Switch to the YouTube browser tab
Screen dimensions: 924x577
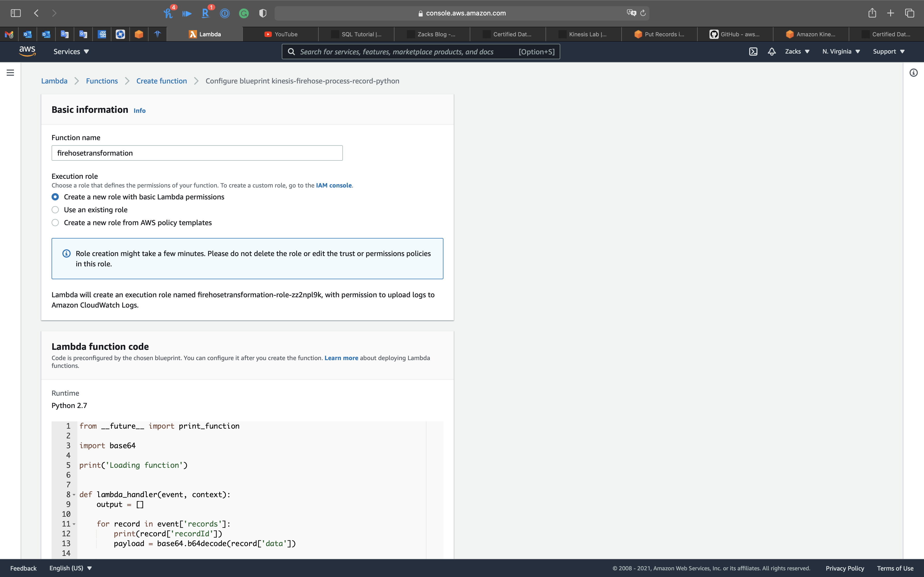pyautogui.click(x=281, y=34)
